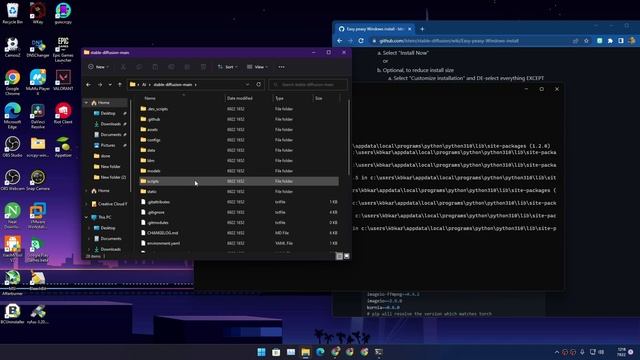Click the taskbar clock and date
Screen dimensions: 640x360
coord(622,352)
